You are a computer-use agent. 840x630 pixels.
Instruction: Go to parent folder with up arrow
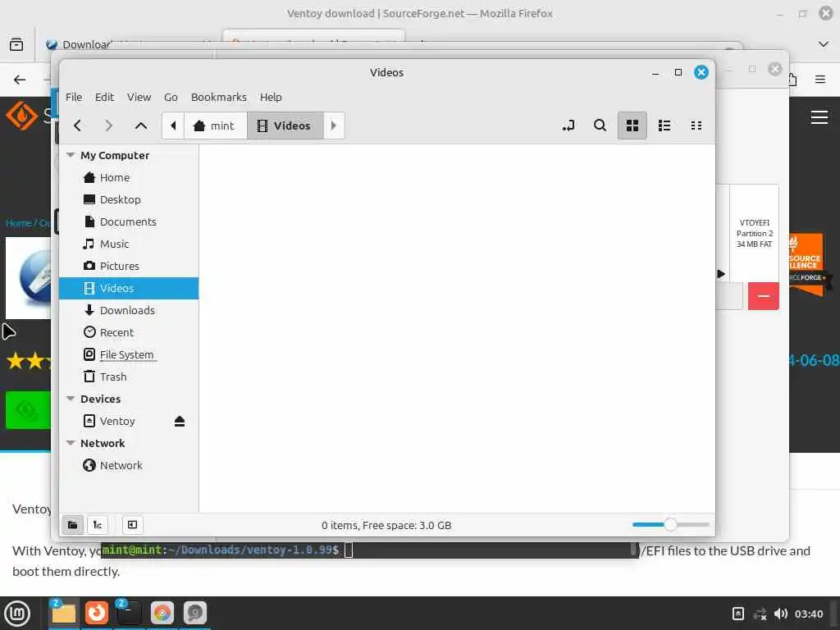[141, 126]
